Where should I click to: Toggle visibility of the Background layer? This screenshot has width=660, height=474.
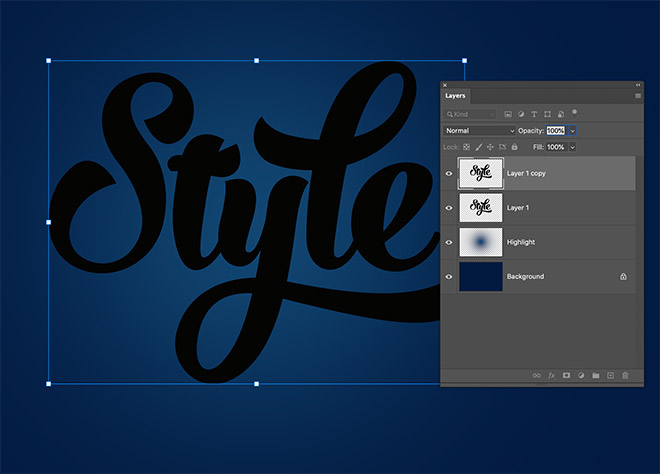point(449,276)
